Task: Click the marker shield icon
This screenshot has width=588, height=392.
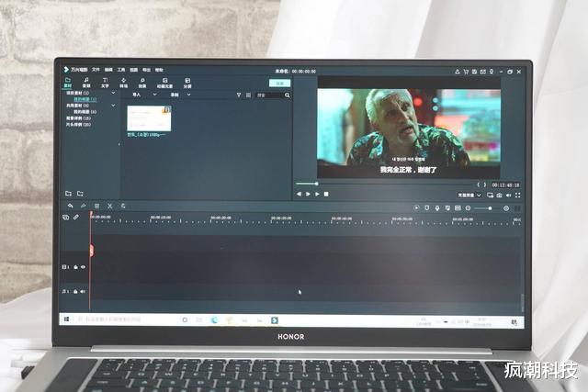Action: point(426,208)
